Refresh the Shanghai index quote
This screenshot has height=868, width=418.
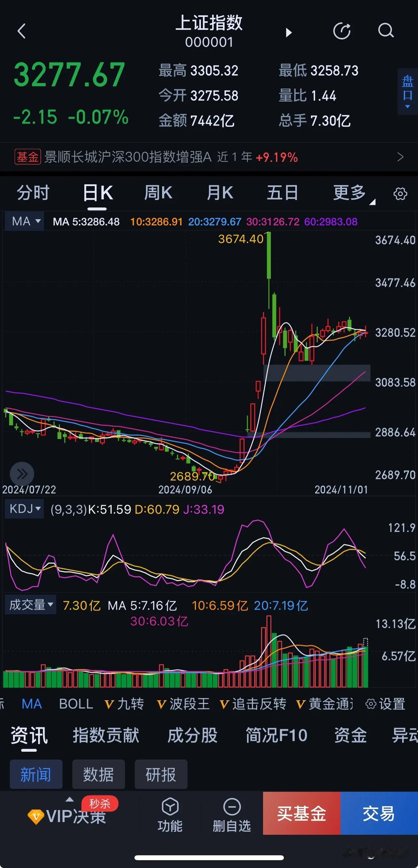coord(342,31)
